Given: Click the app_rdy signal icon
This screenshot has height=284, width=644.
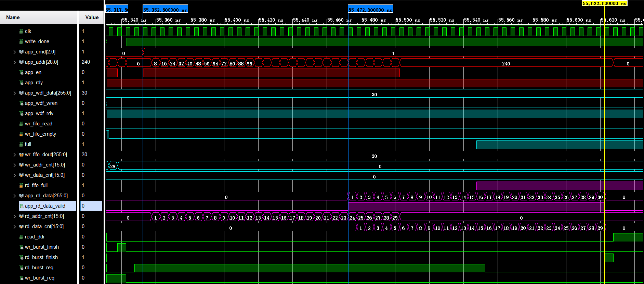Looking at the screenshot, I should (21, 83).
